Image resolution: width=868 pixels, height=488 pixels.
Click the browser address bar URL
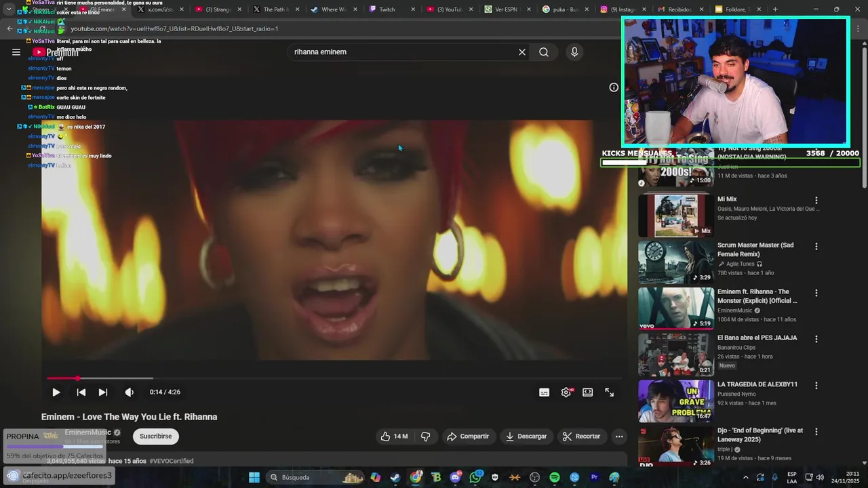[x=174, y=28]
